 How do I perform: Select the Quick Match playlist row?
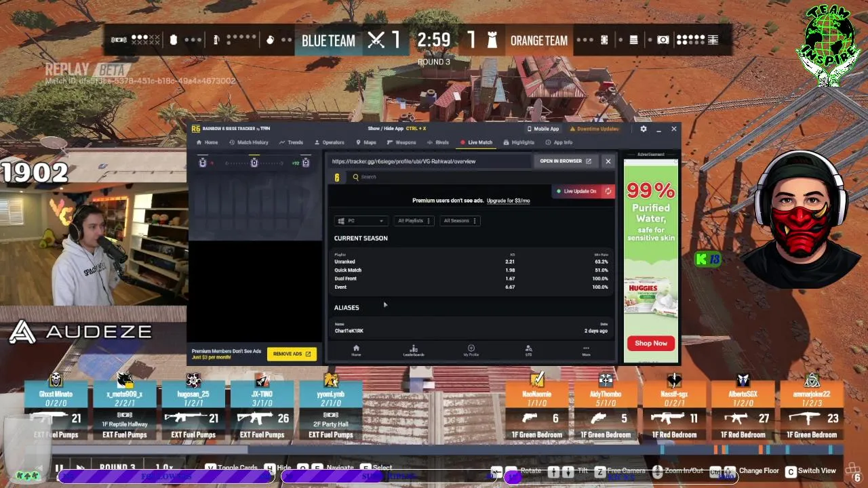(471, 270)
